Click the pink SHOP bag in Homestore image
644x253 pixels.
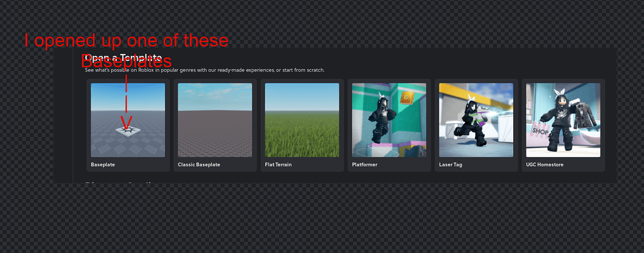(540, 130)
